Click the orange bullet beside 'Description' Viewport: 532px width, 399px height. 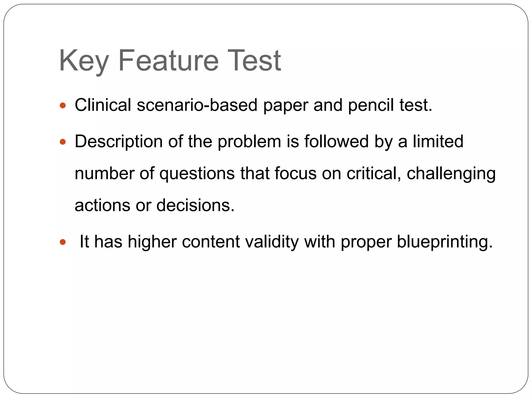63,142
